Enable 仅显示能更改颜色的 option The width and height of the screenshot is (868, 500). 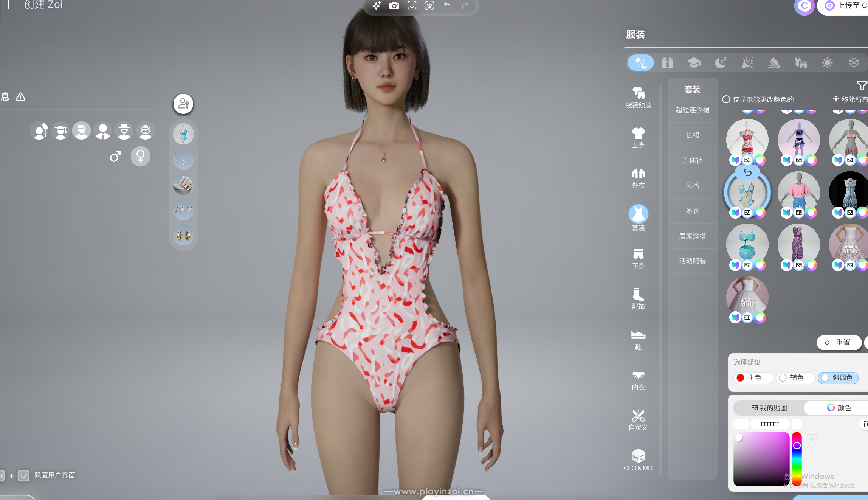(x=726, y=99)
